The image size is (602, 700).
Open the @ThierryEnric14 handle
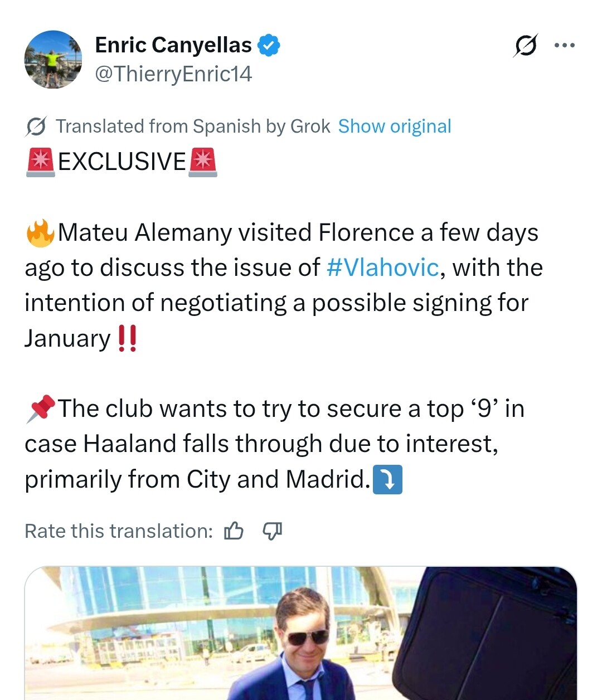point(173,74)
